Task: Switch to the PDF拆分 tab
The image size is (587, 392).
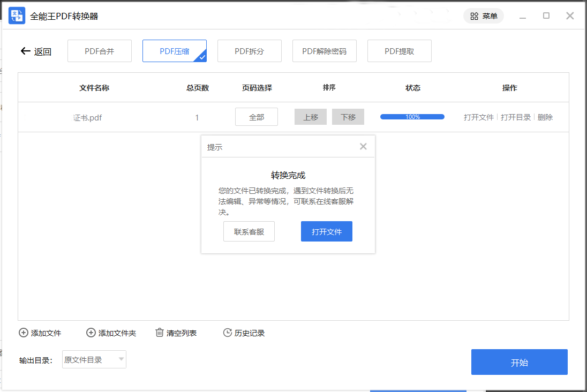Action: (250, 51)
